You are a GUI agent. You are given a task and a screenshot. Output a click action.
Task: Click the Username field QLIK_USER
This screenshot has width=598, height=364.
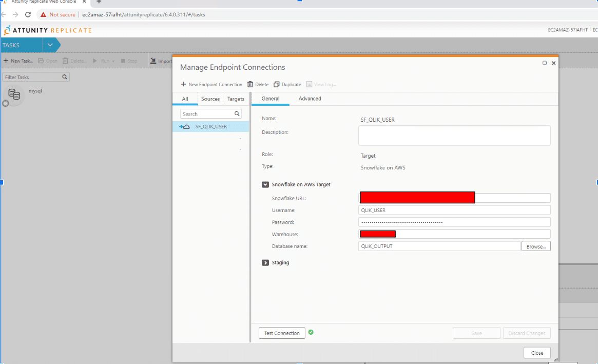tap(454, 210)
